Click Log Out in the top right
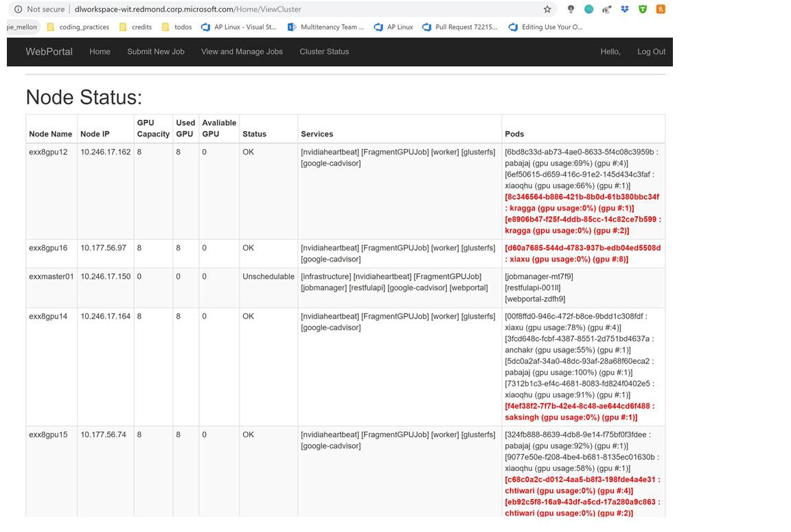Screen dimensions: 791x532 [x=651, y=51]
